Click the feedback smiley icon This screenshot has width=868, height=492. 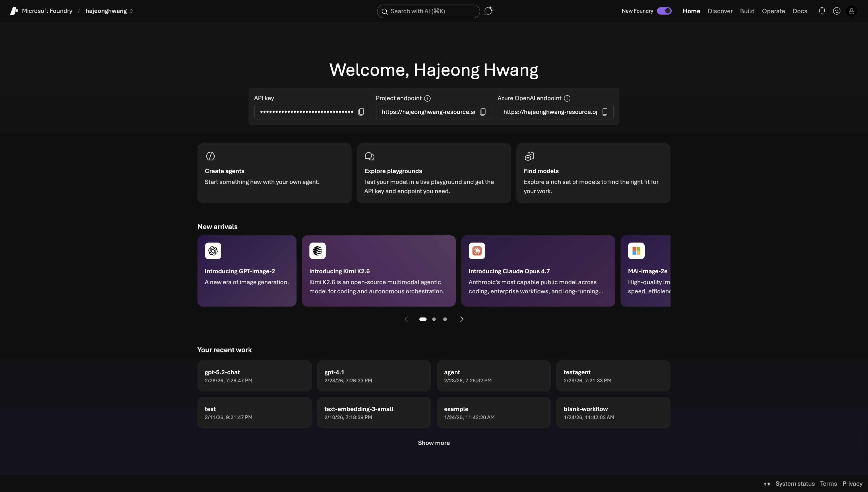(837, 11)
